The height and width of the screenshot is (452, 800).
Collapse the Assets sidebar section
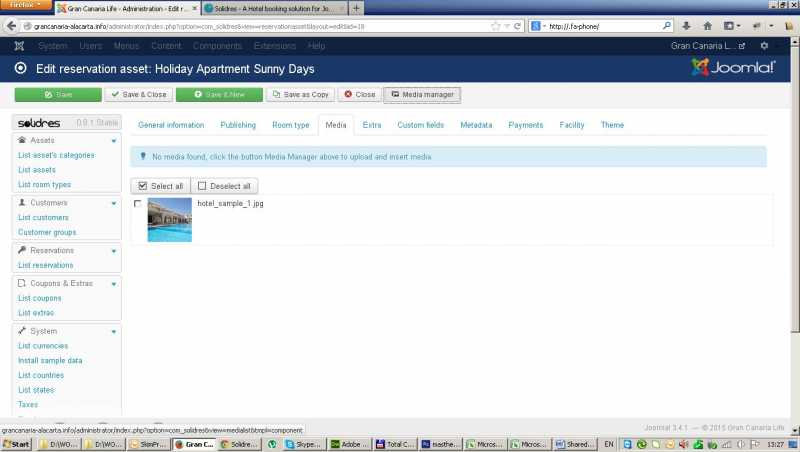pyautogui.click(x=114, y=141)
